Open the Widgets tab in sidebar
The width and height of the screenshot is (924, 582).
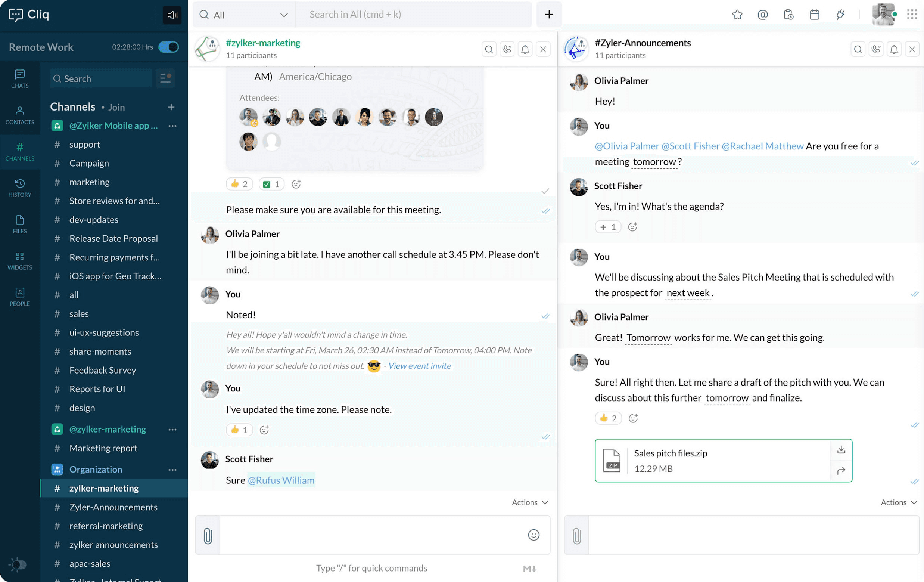pos(19,261)
